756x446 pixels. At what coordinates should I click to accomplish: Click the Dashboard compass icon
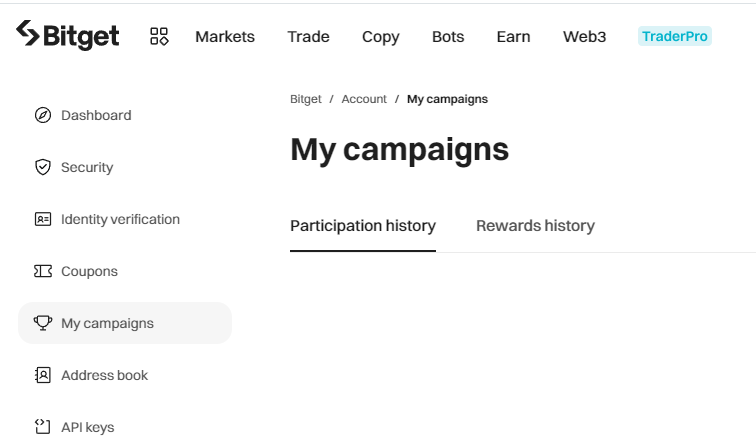tap(42, 115)
